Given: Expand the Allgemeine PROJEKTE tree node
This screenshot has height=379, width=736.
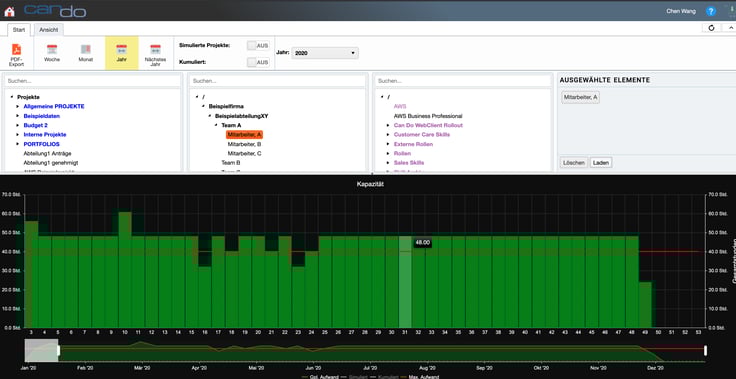Looking at the screenshot, I should (x=18, y=107).
